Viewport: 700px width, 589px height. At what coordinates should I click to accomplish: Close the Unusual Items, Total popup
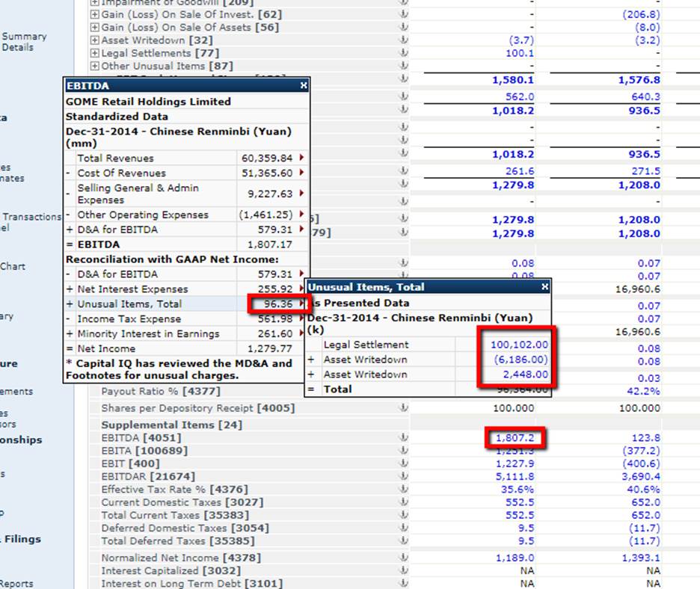tap(544, 286)
